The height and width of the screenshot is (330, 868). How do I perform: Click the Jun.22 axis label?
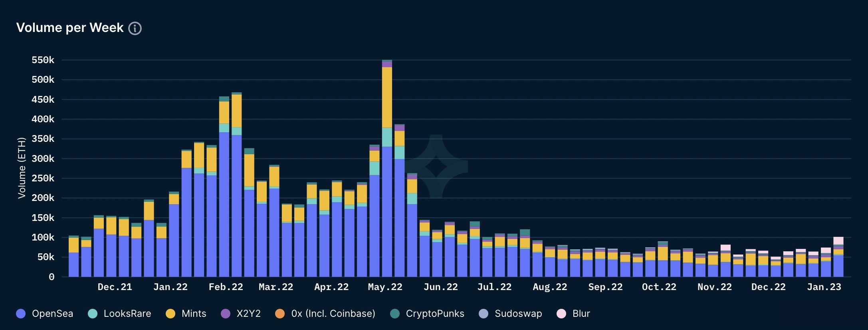coord(441,287)
